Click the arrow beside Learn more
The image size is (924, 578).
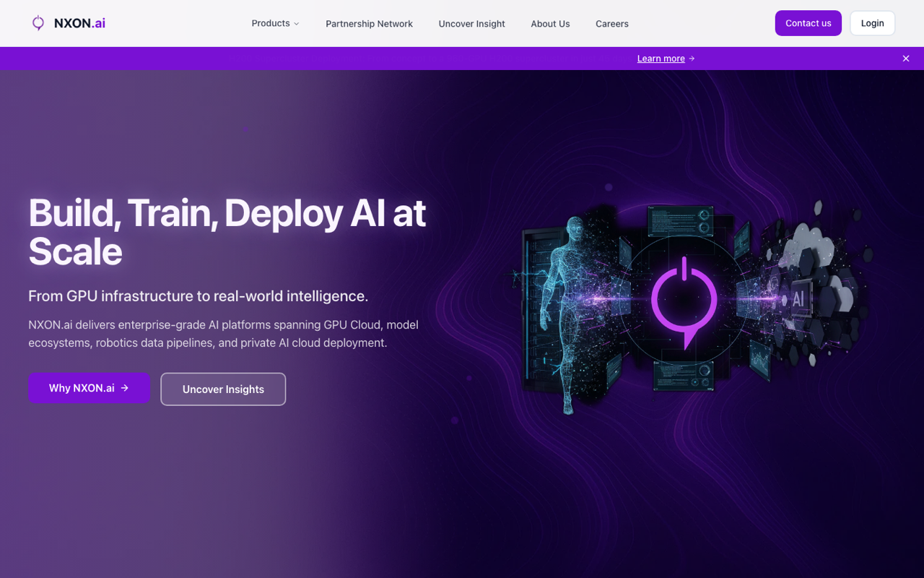692,59
